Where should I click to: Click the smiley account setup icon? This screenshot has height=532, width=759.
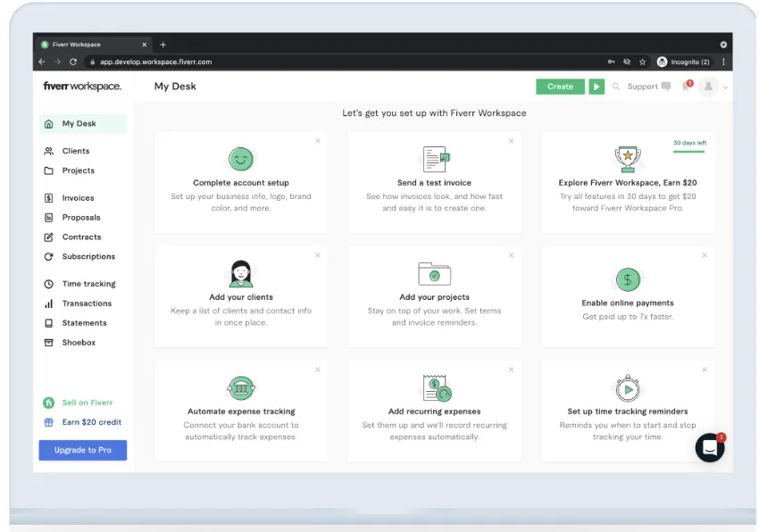point(241,159)
